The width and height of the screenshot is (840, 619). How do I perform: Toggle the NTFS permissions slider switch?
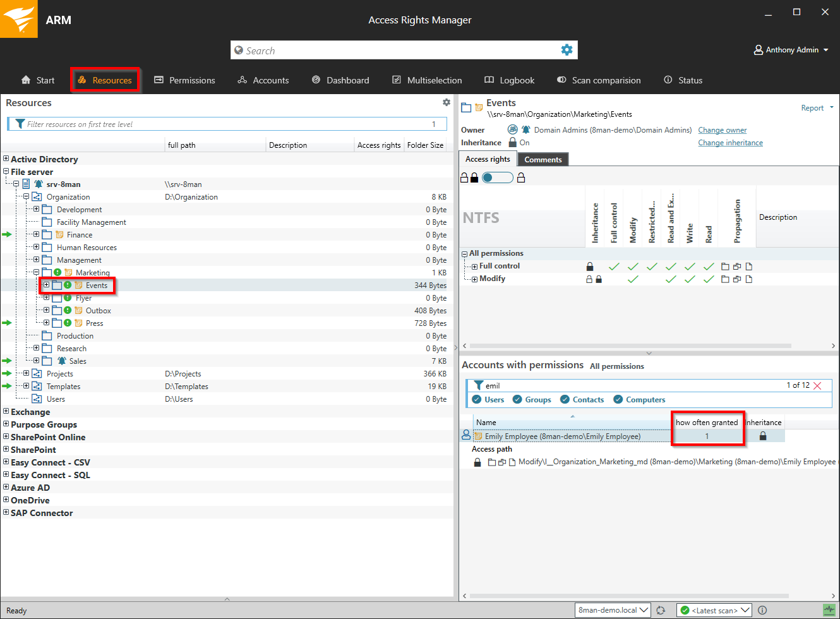click(x=496, y=177)
